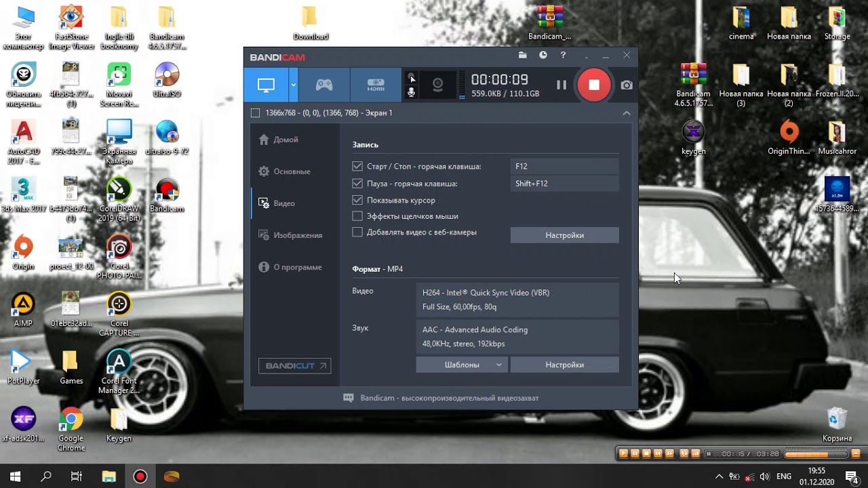Image resolution: width=868 pixels, height=488 pixels.
Task: Uncheck Старт / Стоп hotkey checkbox
Action: pos(357,166)
